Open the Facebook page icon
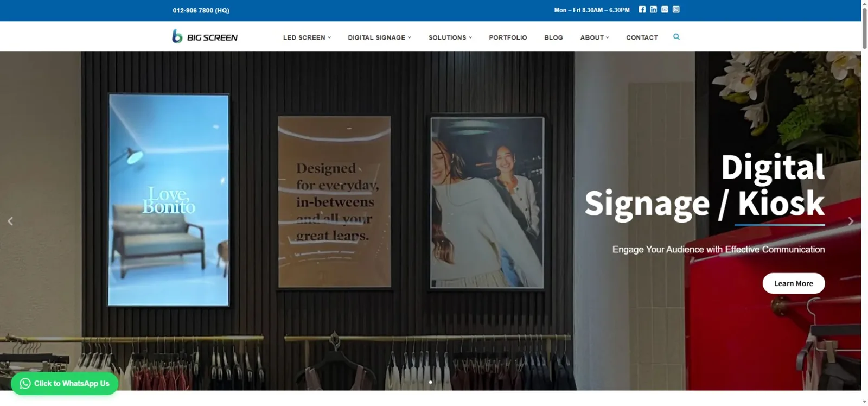Screen dimensions: 868x406 coord(642,9)
